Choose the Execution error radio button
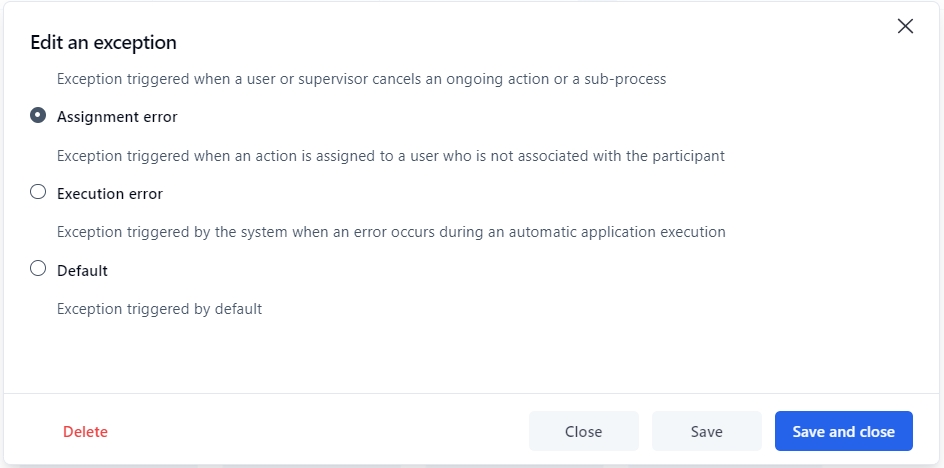This screenshot has width=944, height=468. click(x=38, y=192)
